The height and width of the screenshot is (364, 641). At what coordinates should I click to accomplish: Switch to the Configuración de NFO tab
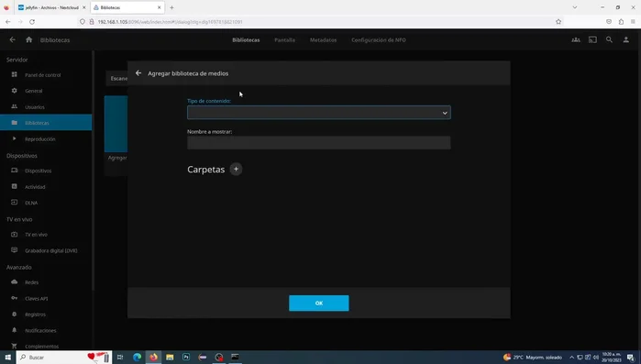click(379, 40)
